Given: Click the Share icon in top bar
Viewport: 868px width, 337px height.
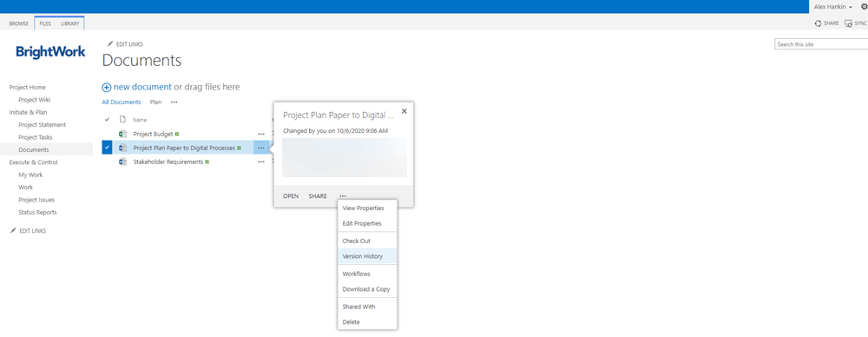Looking at the screenshot, I should pos(818,23).
